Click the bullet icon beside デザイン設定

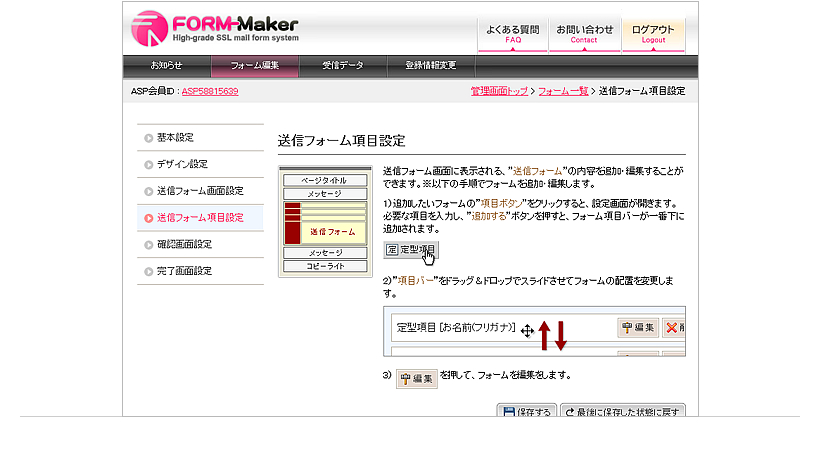point(149,165)
